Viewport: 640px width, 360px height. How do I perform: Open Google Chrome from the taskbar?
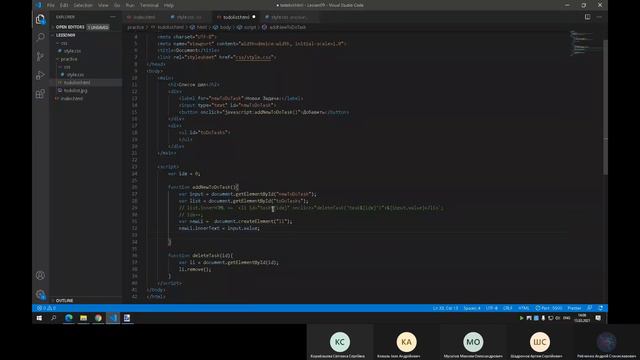98,318
